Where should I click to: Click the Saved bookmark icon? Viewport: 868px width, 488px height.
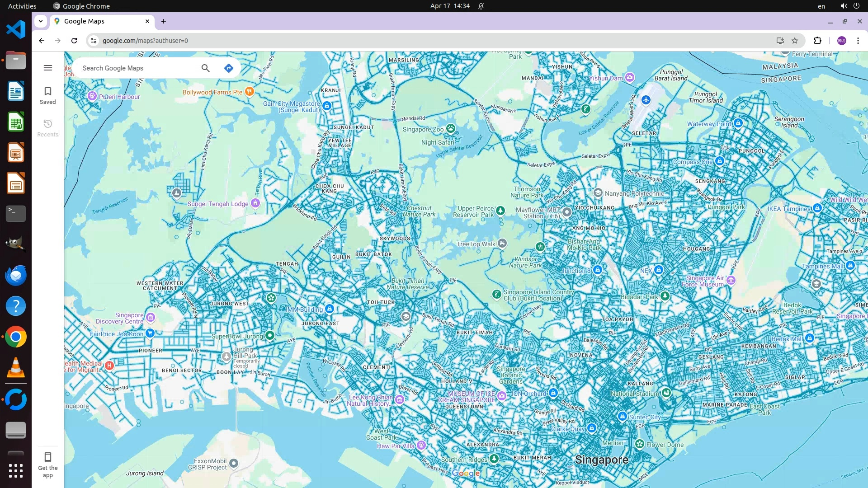click(48, 92)
